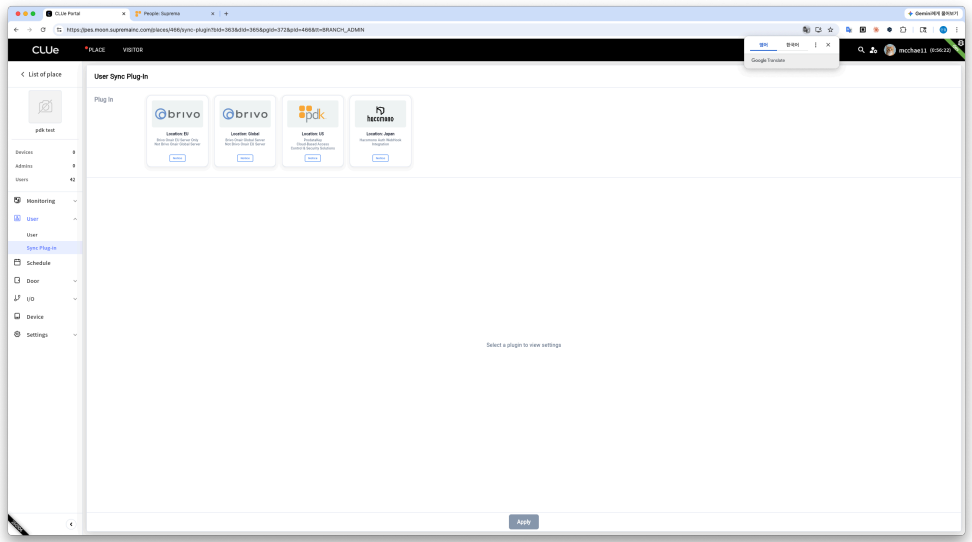The height and width of the screenshot is (542, 972).
Task: Click Notice on Japan plugin card
Action: tap(380, 158)
